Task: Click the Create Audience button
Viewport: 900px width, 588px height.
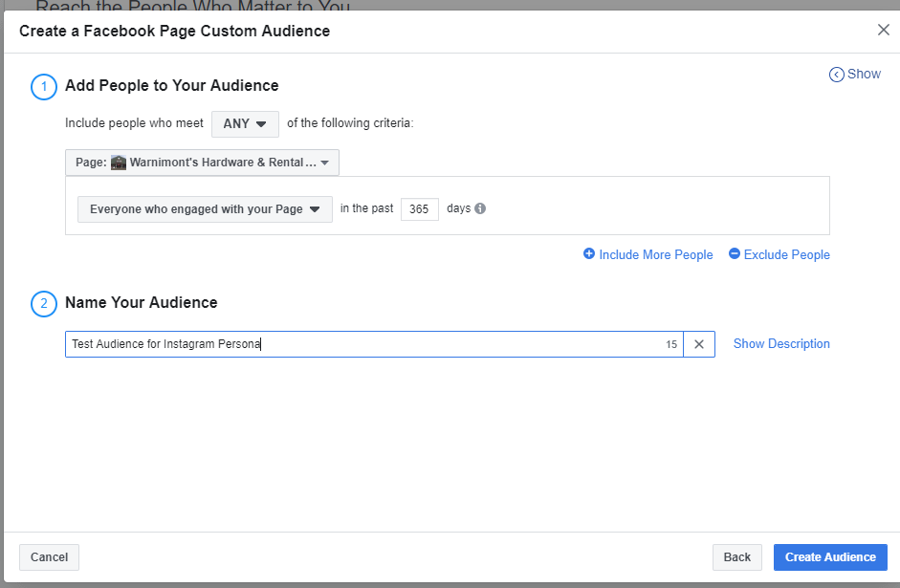Action: tap(830, 557)
